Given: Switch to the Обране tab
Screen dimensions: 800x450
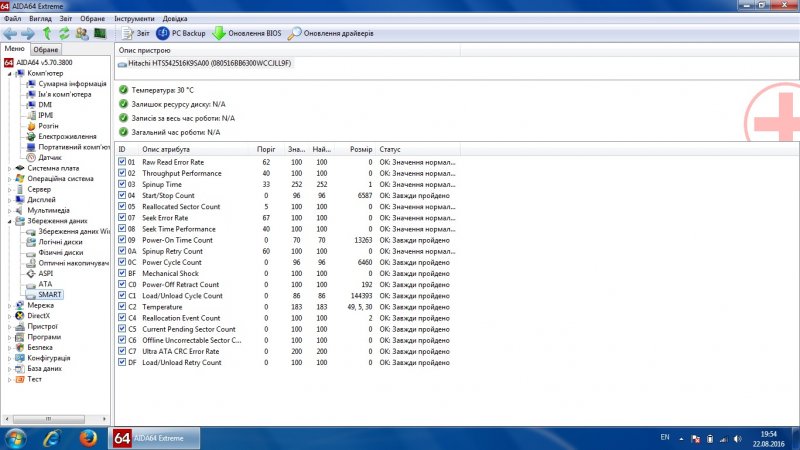Looking at the screenshot, I should [46, 49].
